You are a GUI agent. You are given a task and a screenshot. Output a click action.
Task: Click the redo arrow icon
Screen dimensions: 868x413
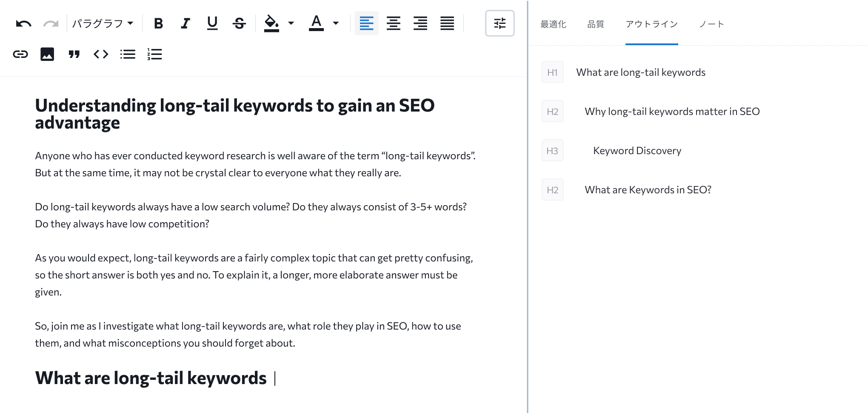click(x=51, y=23)
